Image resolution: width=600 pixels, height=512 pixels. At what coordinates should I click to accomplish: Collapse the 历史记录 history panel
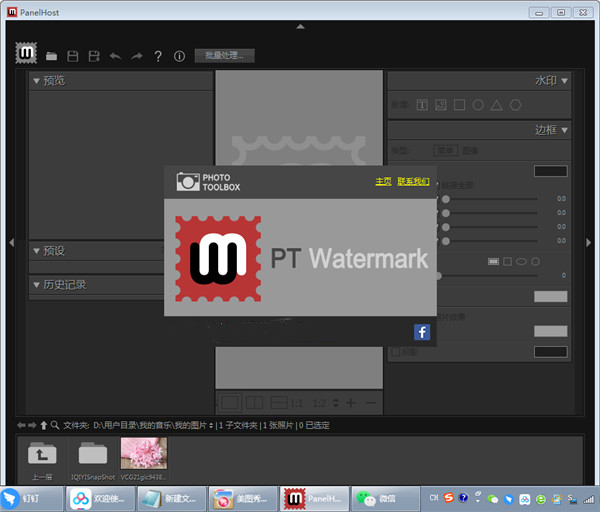tap(36, 285)
